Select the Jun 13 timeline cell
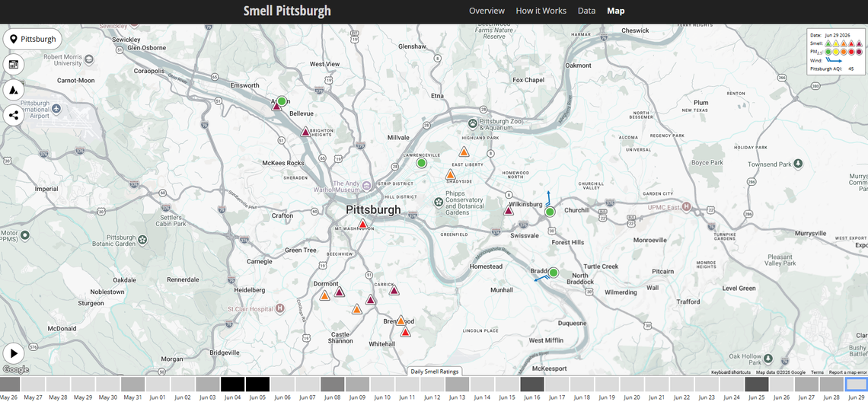The image size is (868, 402). (458, 384)
